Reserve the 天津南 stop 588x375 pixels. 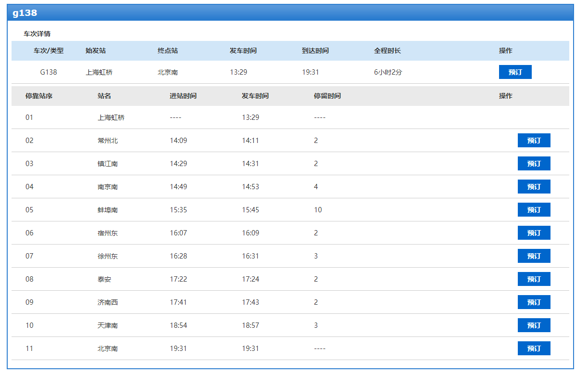coord(534,325)
